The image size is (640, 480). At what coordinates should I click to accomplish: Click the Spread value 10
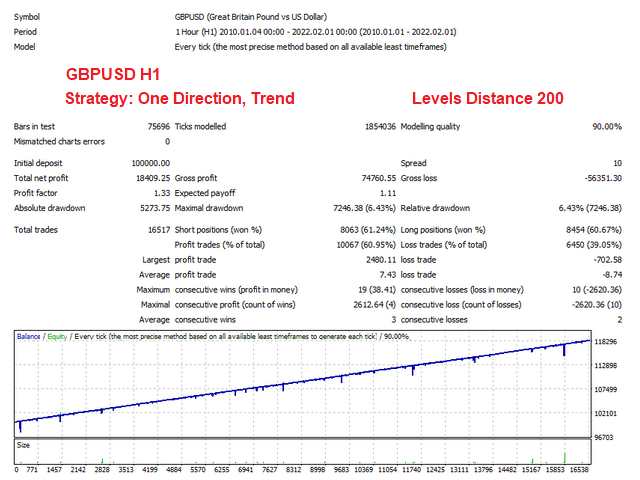pyautogui.click(x=618, y=163)
